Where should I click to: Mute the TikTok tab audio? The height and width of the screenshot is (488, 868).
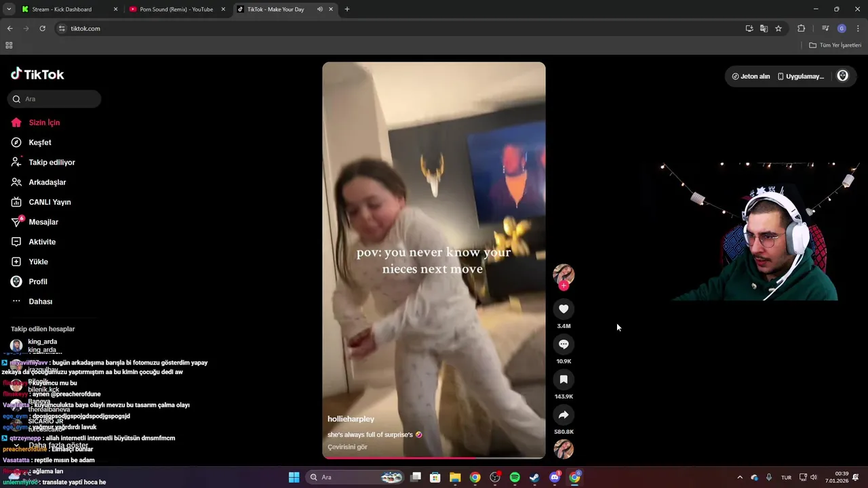point(319,9)
